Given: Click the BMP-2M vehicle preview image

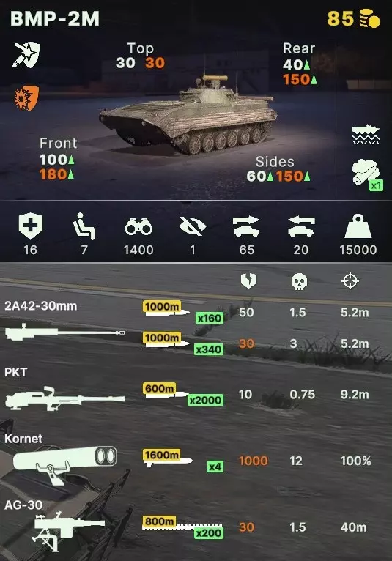Looking at the screenshot, I should 189,114.
